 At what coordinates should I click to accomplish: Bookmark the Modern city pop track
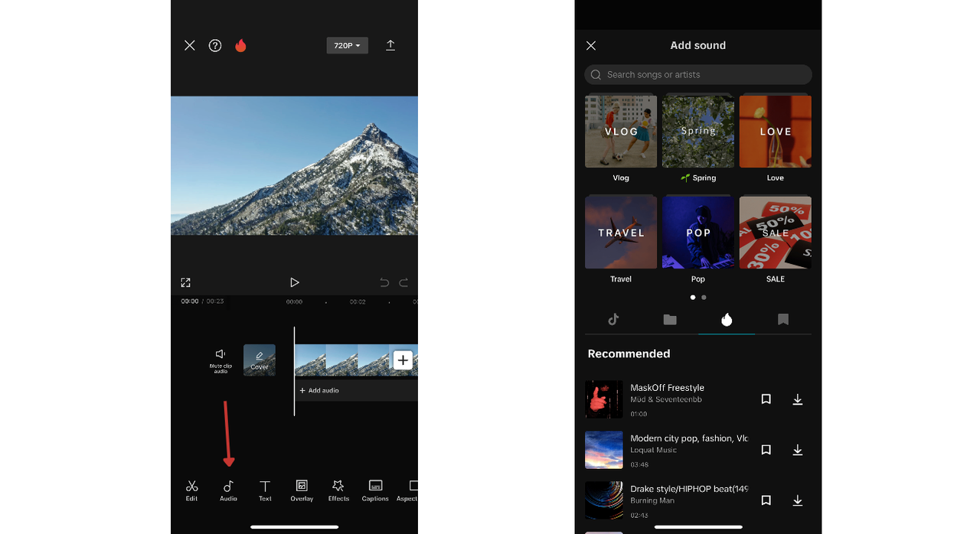[x=766, y=450]
